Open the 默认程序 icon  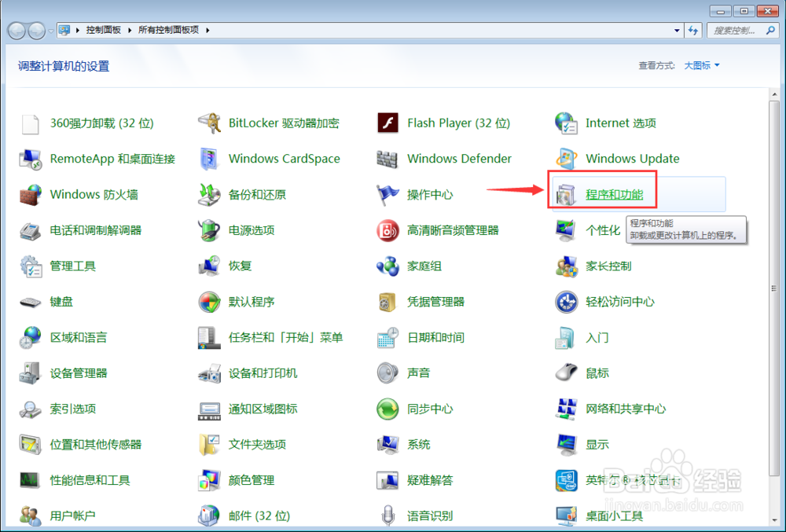pos(209,302)
